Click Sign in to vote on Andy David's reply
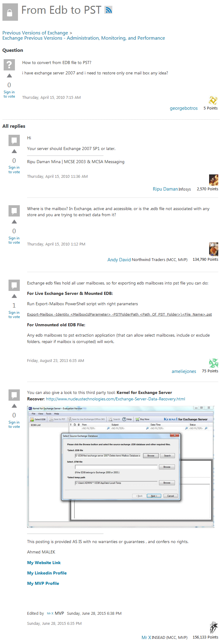 coord(14,240)
